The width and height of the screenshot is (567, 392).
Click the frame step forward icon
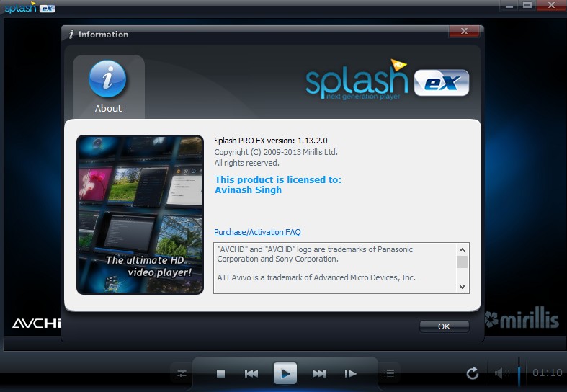[x=351, y=373]
